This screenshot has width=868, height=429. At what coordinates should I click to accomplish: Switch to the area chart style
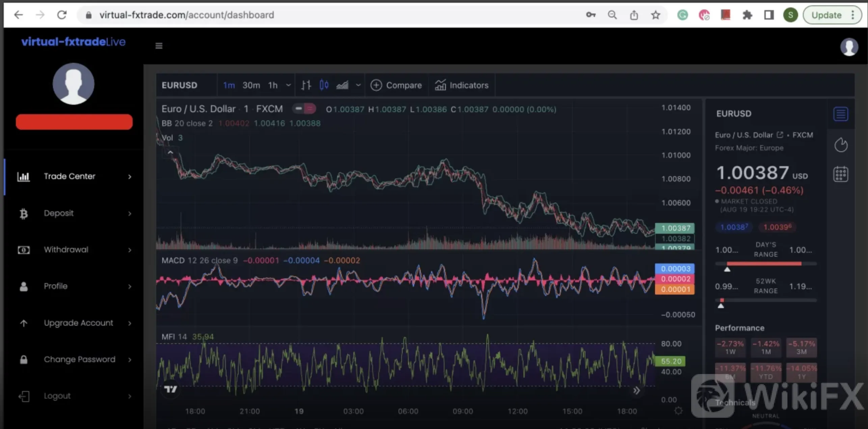(x=342, y=85)
